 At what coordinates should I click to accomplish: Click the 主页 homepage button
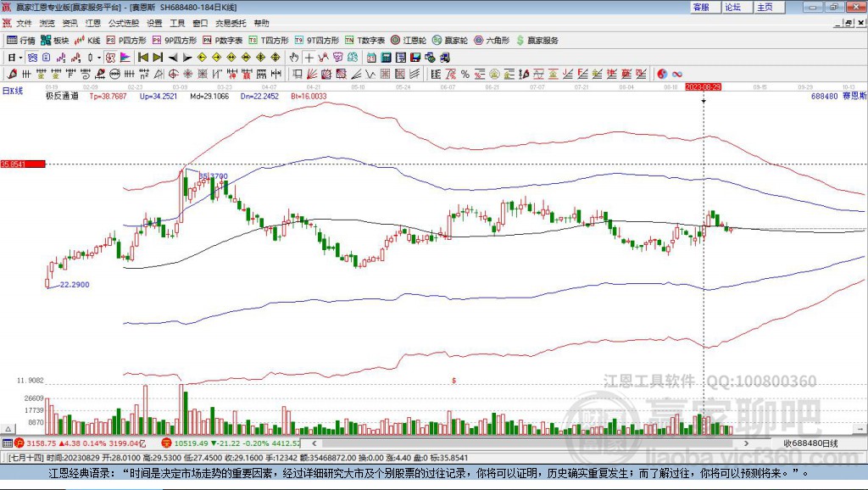click(769, 7)
